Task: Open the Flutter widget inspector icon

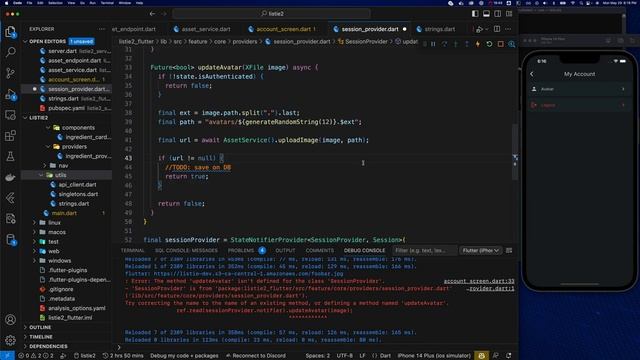Action: click(x=511, y=44)
